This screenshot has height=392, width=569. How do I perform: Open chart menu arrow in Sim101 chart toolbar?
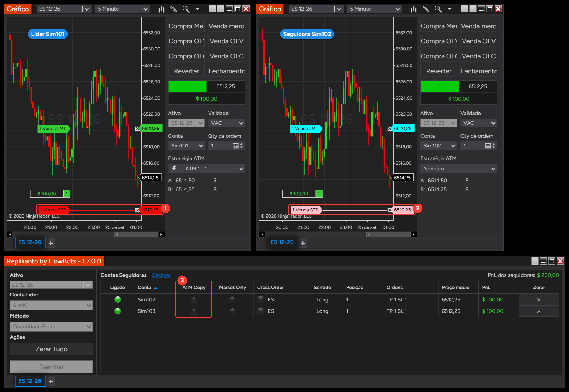point(198,9)
